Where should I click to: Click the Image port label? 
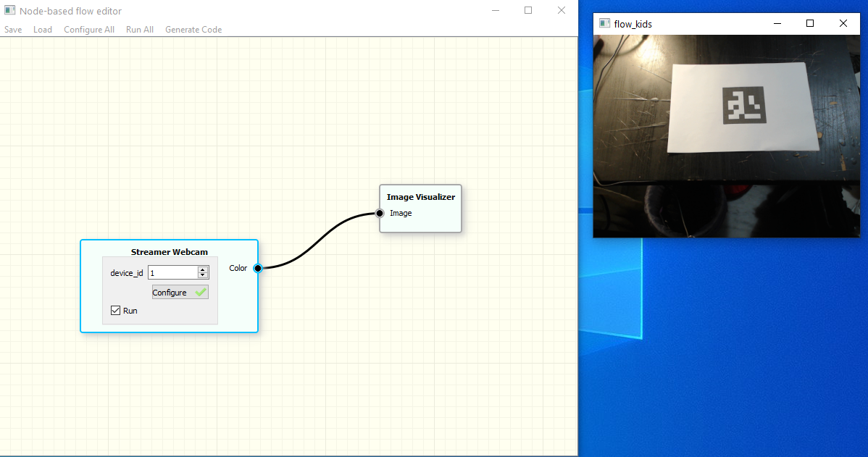point(401,213)
